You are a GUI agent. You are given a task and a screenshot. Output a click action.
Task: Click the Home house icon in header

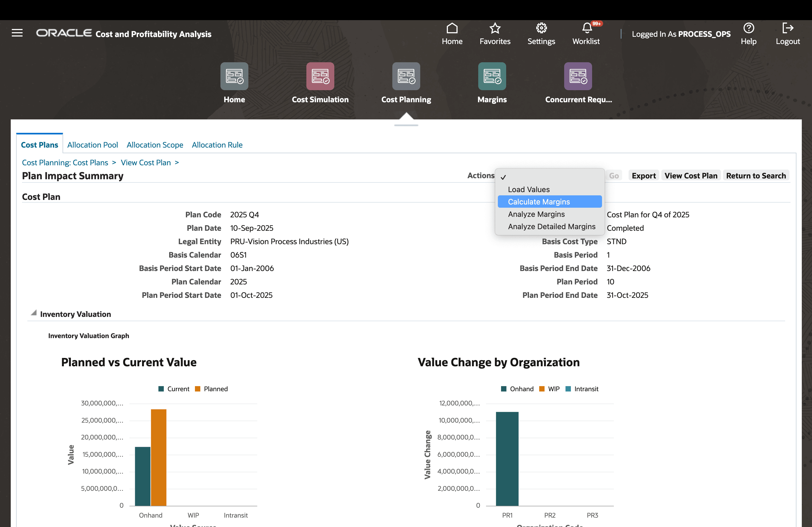pos(452,28)
